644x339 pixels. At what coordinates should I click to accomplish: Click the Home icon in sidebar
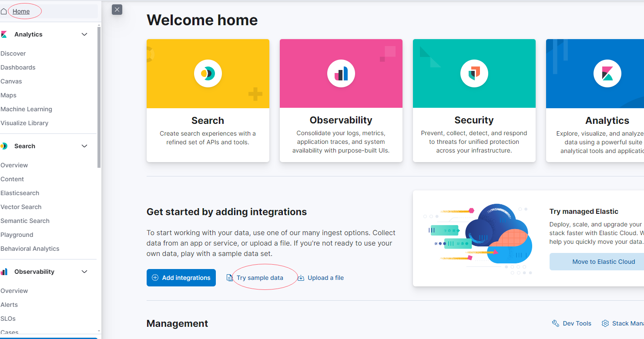coord(3,11)
